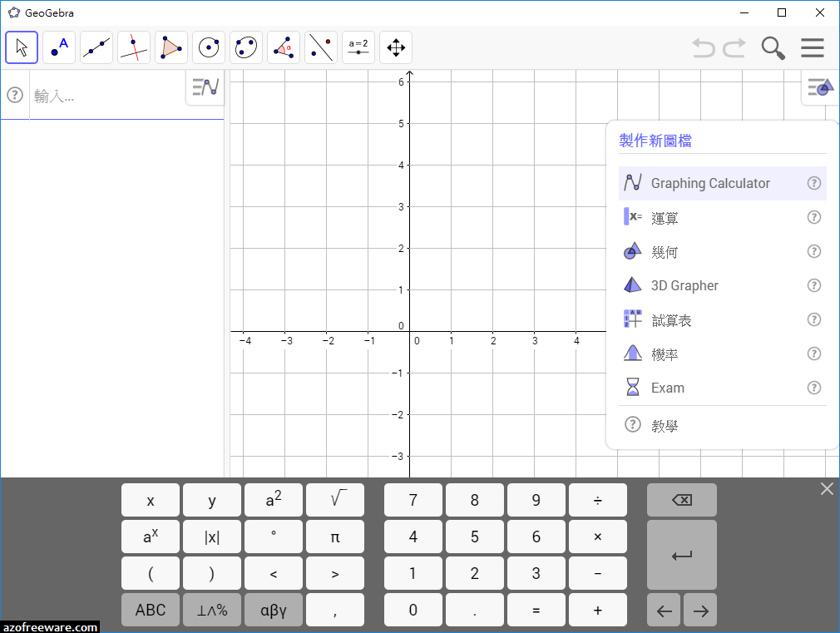Toggle the graphics view style bar
The height and width of the screenshot is (633, 840).
point(821,87)
